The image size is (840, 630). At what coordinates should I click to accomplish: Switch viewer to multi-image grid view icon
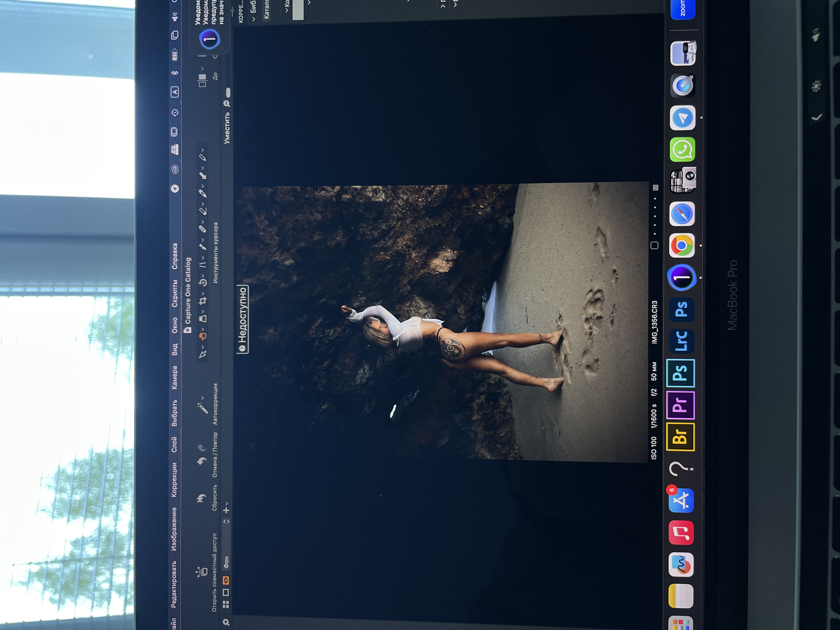(226, 604)
